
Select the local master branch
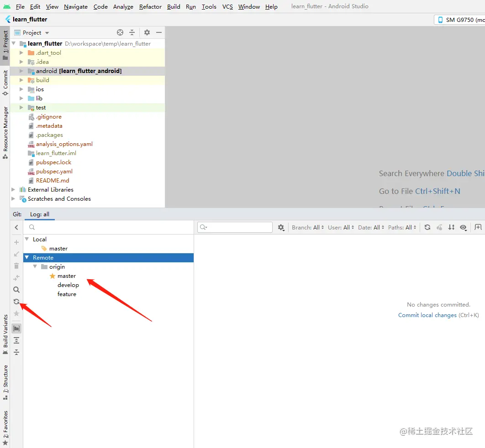click(58, 249)
